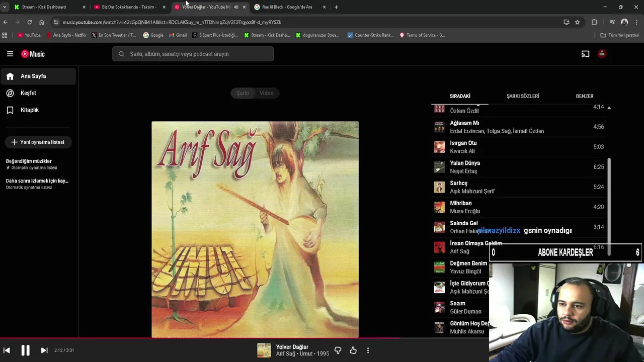Go to the previous track
Viewport: 644px width, 362px height.
(x=7, y=350)
